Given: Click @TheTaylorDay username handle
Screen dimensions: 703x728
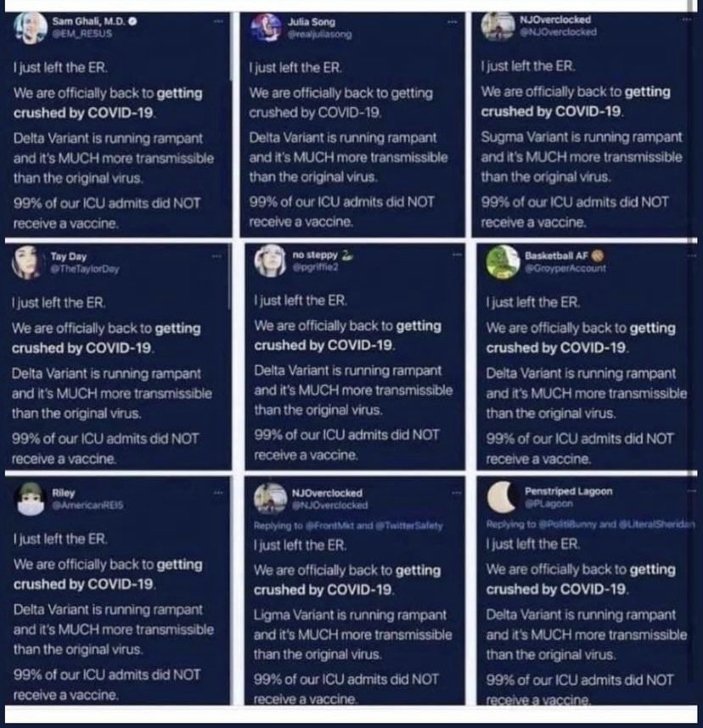Looking at the screenshot, I should tap(85, 269).
